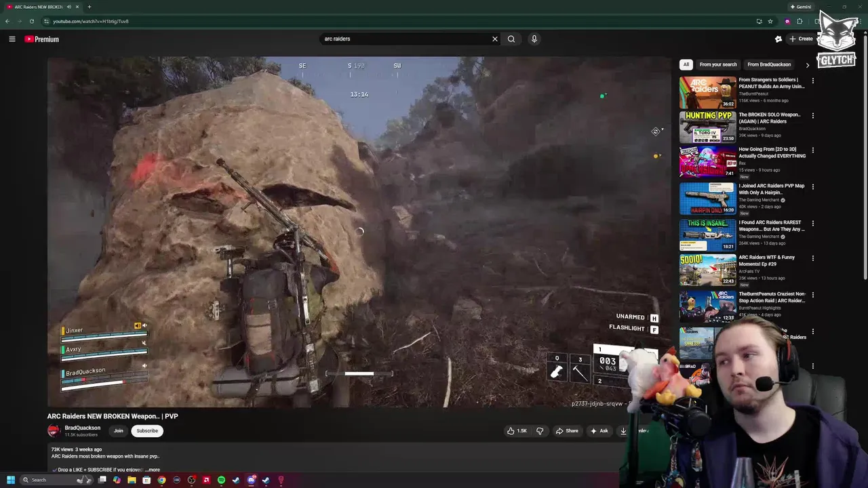This screenshot has height=488, width=868.
Task: Clear the search box with the X
Action: coord(495,39)
